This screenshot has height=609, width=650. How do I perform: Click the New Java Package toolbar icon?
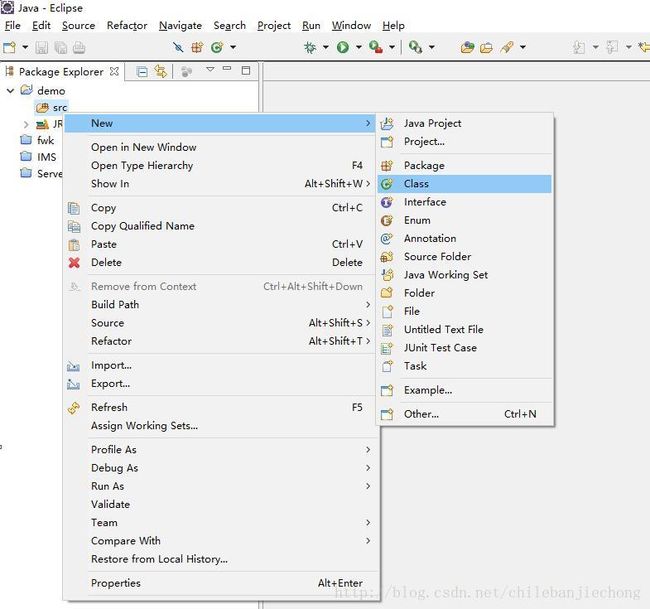(197, 47)
